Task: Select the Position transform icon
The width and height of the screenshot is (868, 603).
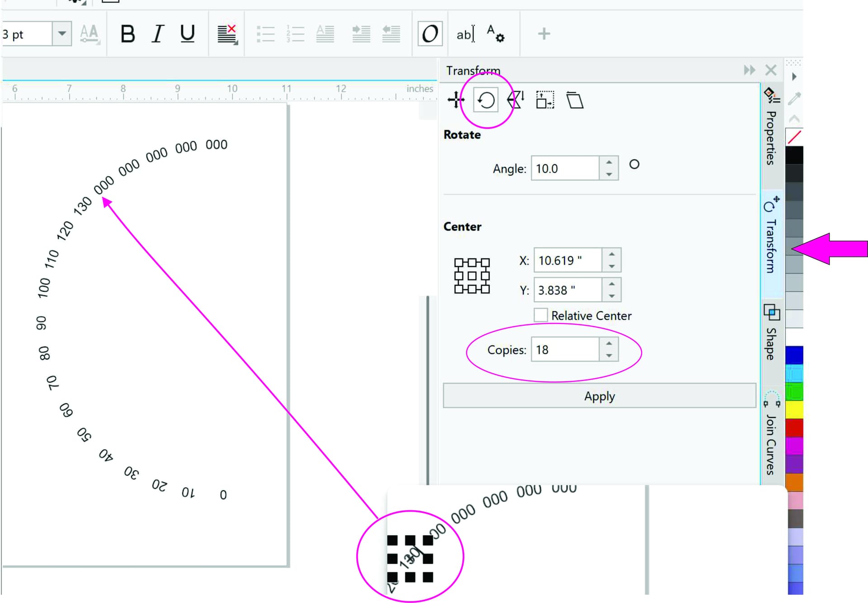Action: click(x=456, y=100)
